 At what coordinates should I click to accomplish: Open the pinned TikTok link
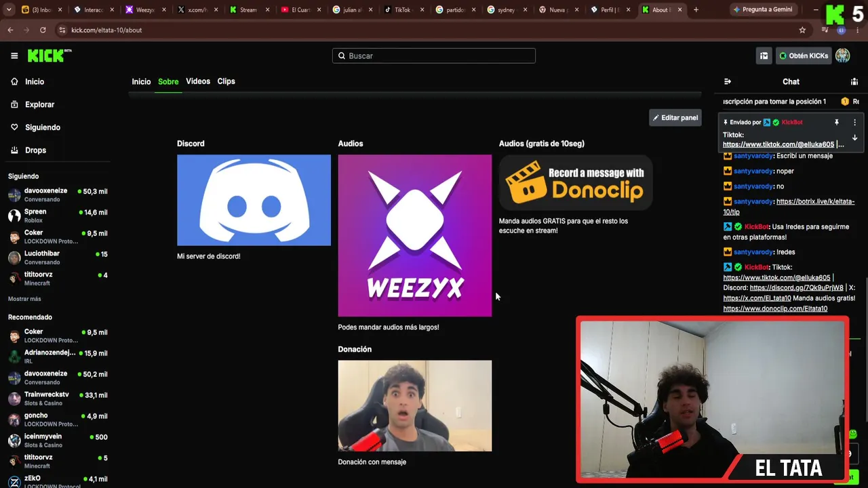point(779,144)
